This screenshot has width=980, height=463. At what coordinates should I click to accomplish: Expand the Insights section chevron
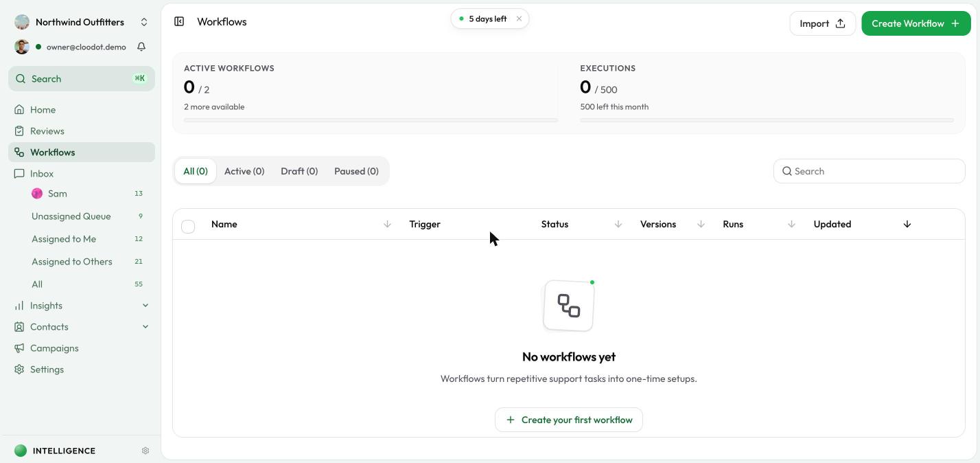click(145, 306)
